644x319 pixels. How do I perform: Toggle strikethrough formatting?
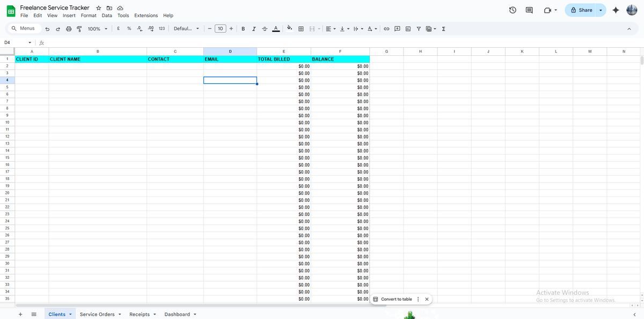click(265, 29)
